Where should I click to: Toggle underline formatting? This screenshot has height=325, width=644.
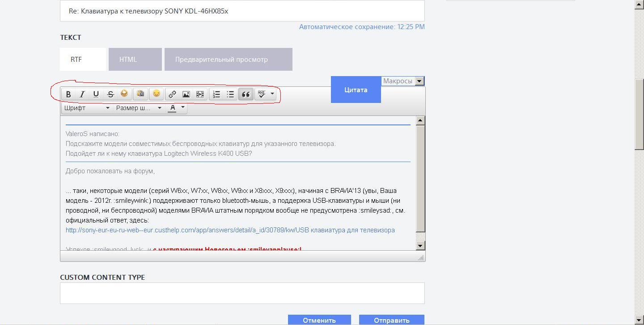coord(96,94)
